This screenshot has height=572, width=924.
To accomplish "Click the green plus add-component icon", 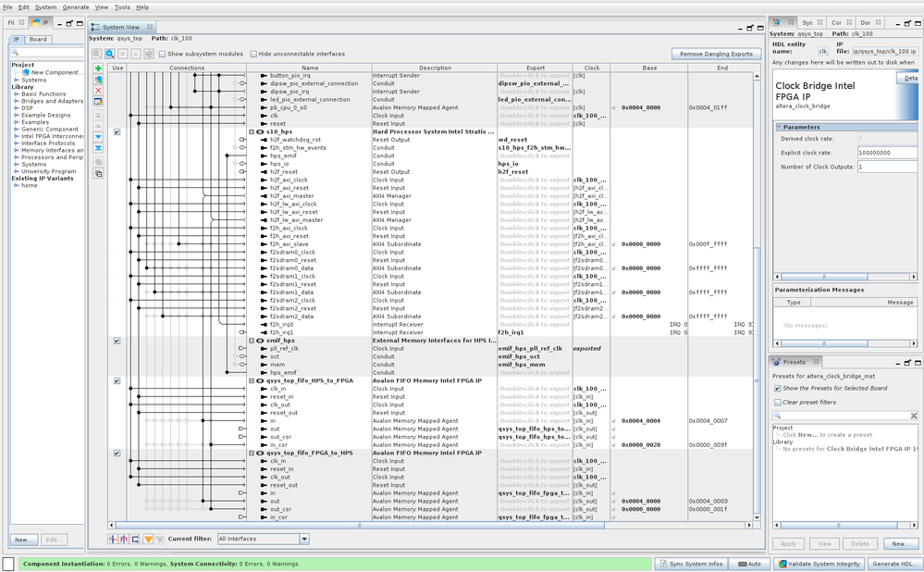I will (98, 68).
